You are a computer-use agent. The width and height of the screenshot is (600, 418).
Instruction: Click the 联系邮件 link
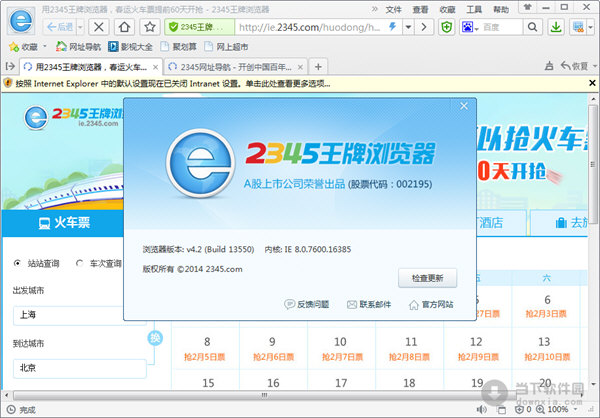point(369,304)
